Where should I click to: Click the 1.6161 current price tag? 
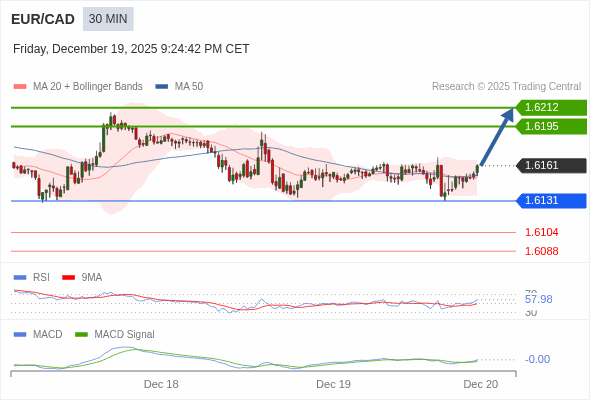pos(551,166)
